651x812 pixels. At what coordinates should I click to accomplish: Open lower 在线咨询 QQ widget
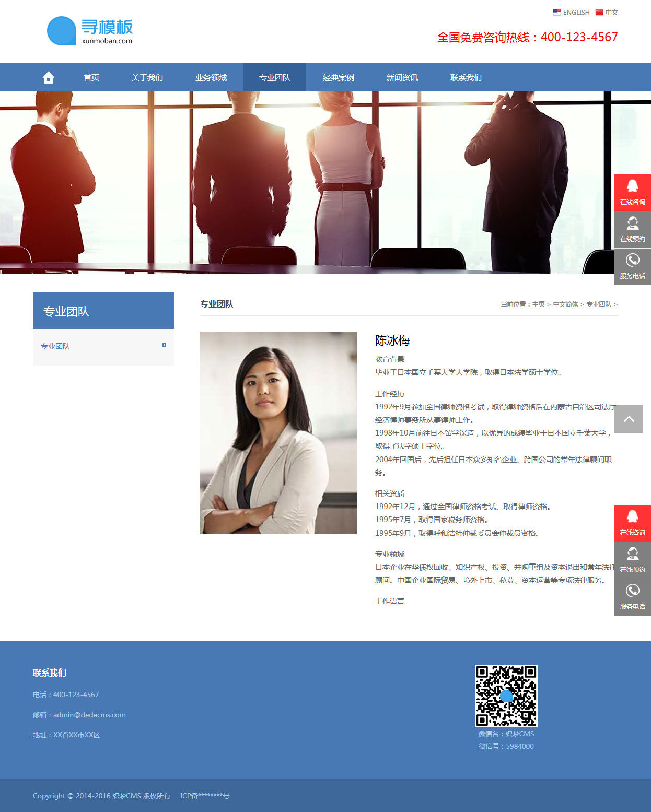click(633, 523)
